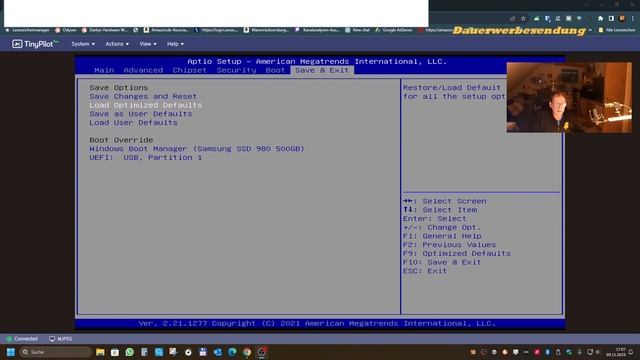640x360 pixels.
Task: Open the login.ionos bookmark
Action: [x=216, y=30]
